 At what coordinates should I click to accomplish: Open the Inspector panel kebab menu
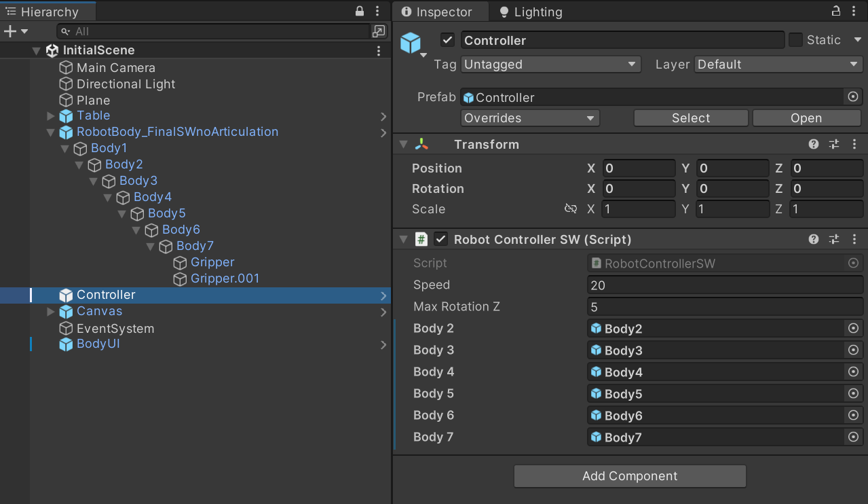854,12
